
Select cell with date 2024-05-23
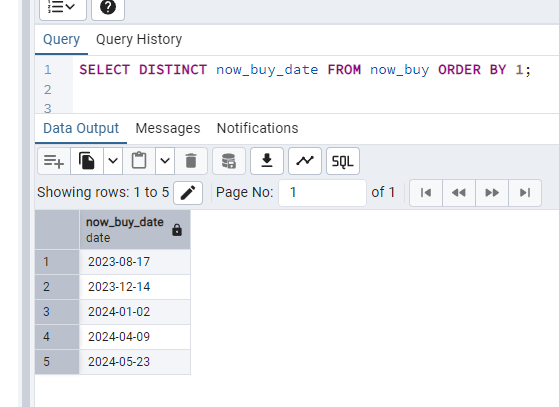click(135, 362)
